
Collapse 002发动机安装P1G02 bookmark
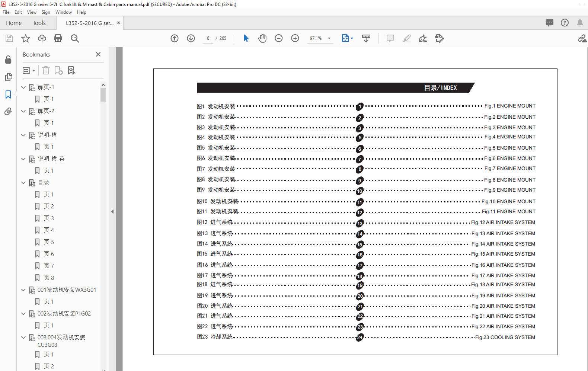[x=23, y=314]
